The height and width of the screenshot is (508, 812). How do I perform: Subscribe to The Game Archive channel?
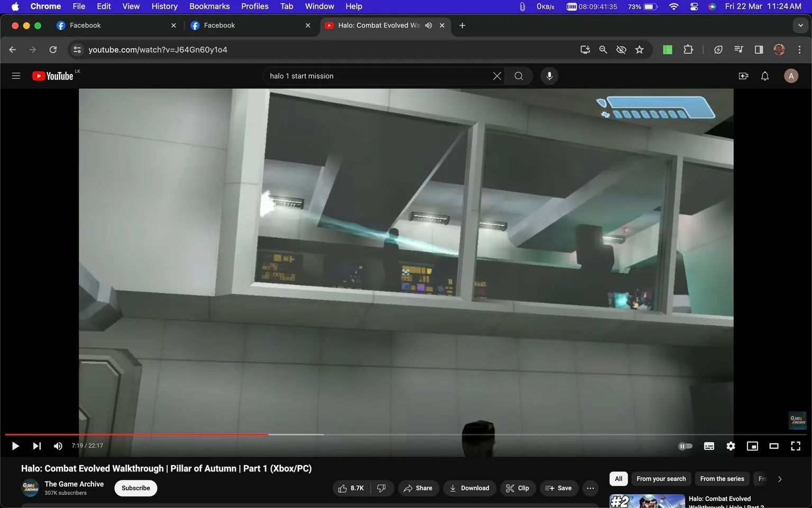(136, 488)
